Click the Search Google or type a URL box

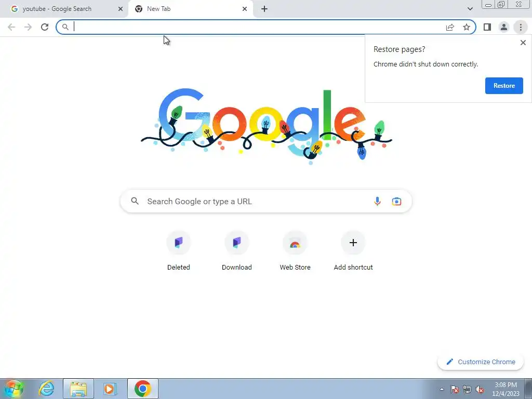[x=266, y=201]
